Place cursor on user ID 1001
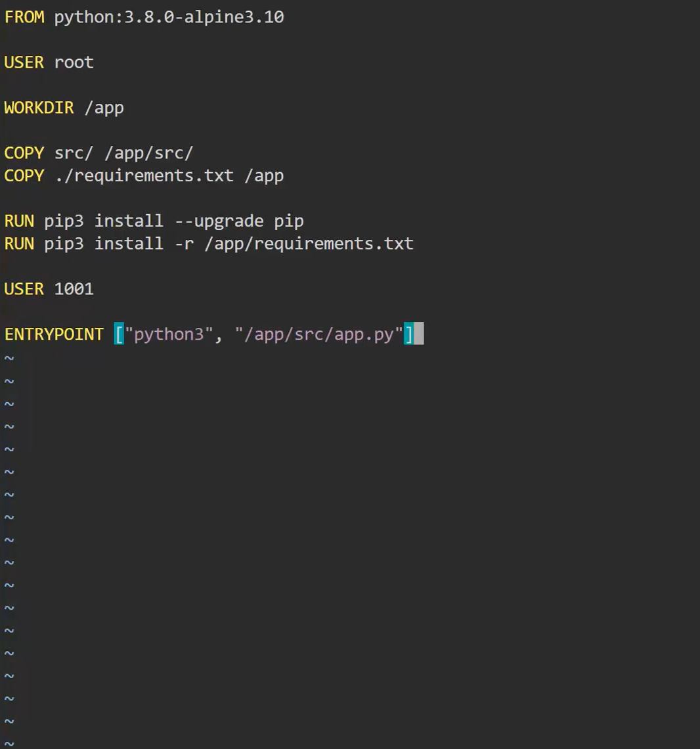Image resolution: width=700 pixels, height=749 pixels. (x=74, y=289)
